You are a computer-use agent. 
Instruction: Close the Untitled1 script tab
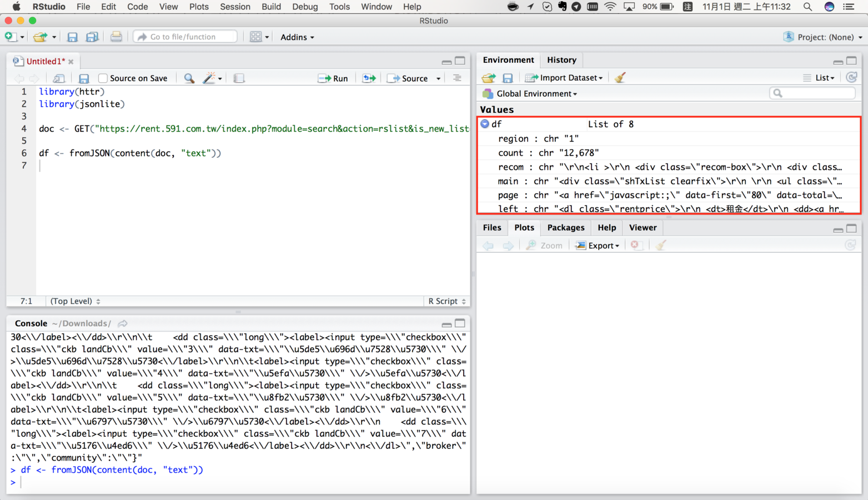click(71, 62)
